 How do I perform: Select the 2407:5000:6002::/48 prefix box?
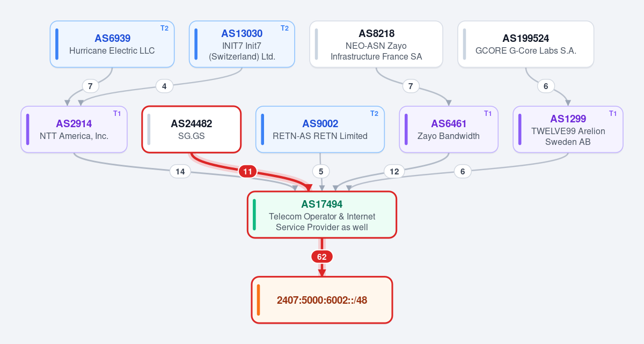click(x=321, y=300)
